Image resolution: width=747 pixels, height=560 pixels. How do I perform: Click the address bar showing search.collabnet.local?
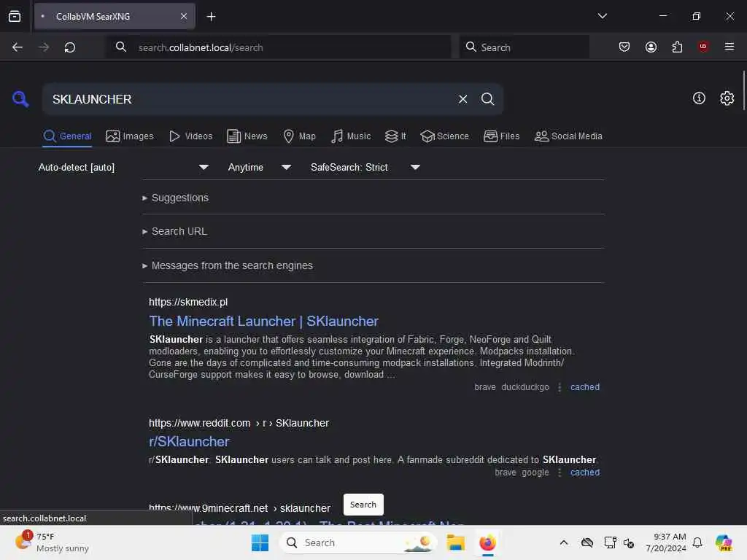[278, 47]
